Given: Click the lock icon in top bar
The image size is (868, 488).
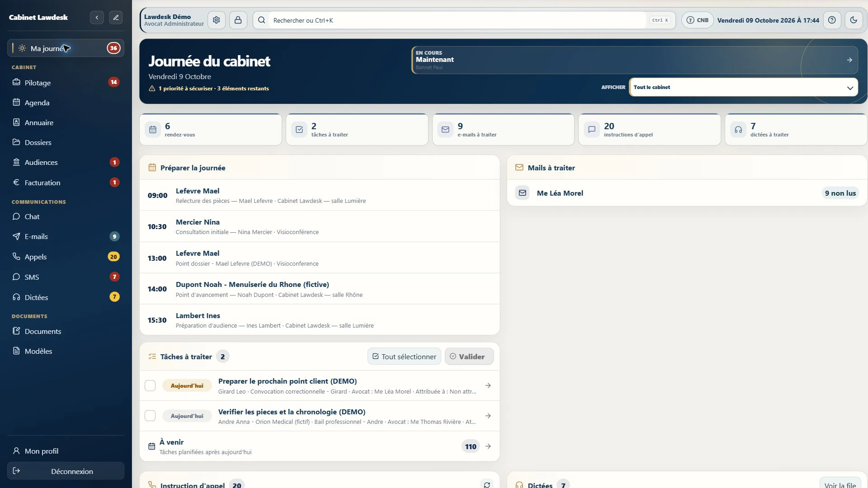Looking at the screenshot, I should 238,20.
